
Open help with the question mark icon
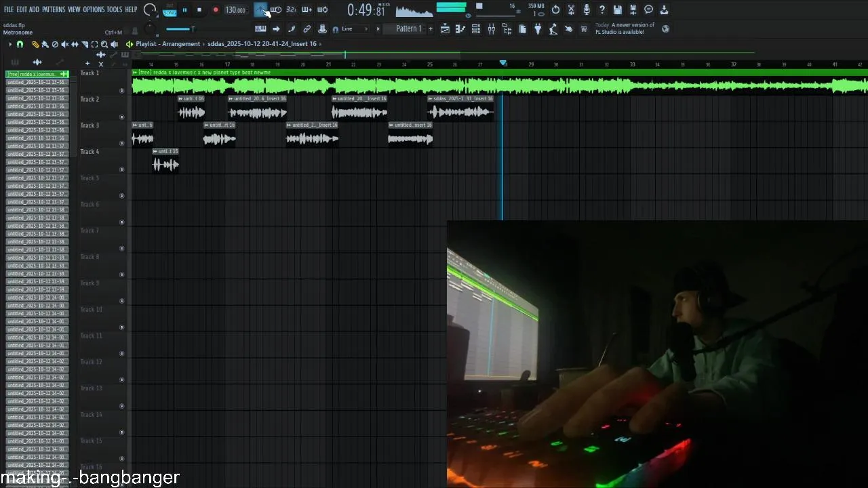602,9
